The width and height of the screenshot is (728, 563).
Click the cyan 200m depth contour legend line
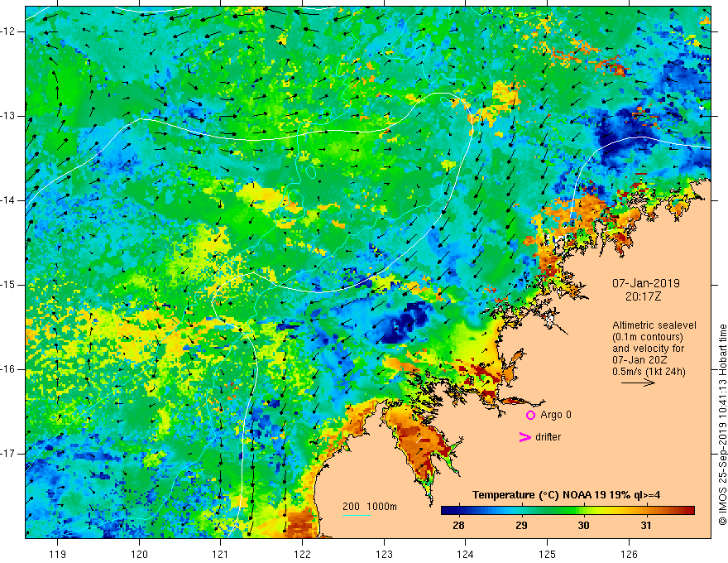coord(357,515)
